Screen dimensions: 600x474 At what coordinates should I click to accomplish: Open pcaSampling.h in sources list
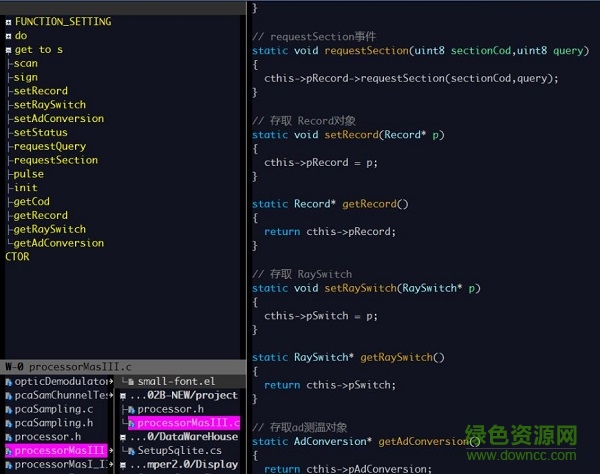(54, 423)
